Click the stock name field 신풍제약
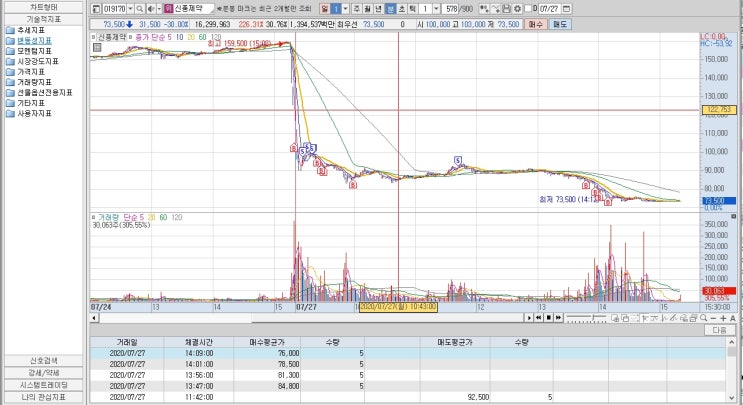Image resolution: width=743 pixels, height=405 pixels. point(194,9)
